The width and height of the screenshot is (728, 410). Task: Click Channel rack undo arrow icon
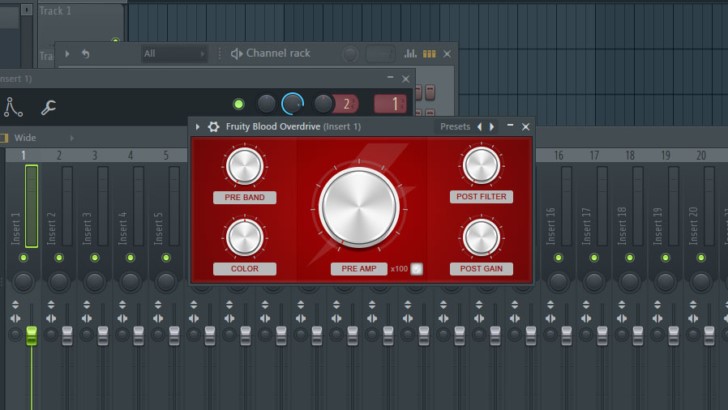coord(85,54)
